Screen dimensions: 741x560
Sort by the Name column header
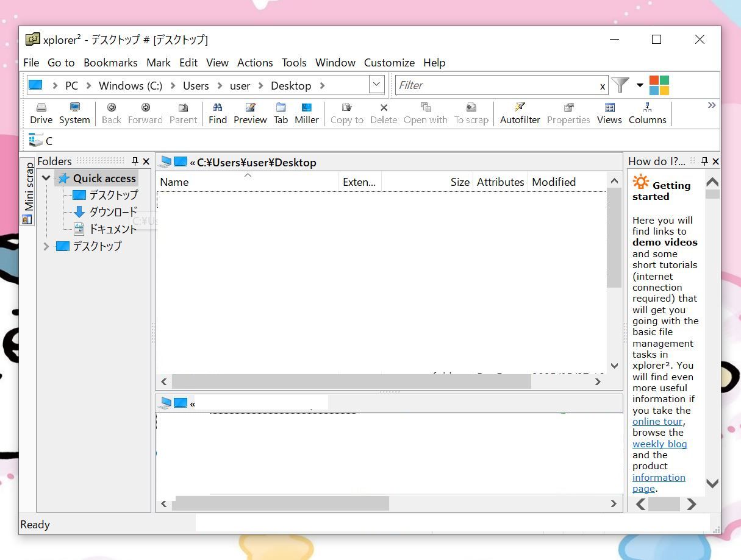[248, 182]
